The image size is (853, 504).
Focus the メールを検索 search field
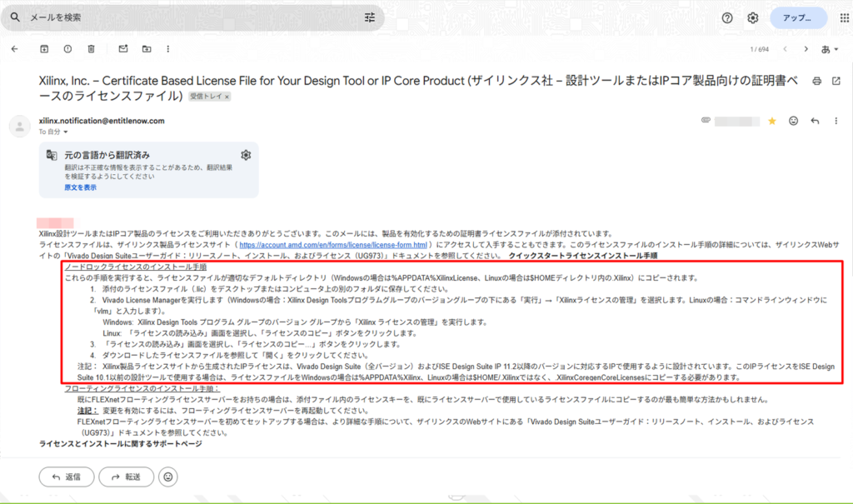click(193, 17)
